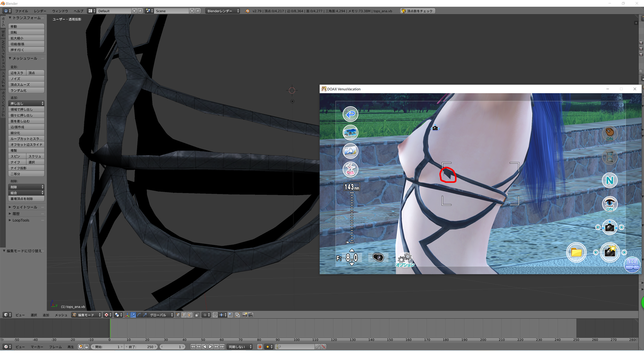This screenshot has width=644, height=362.
Task: Add a new screen layout with plus button
Action: [135, 11]
